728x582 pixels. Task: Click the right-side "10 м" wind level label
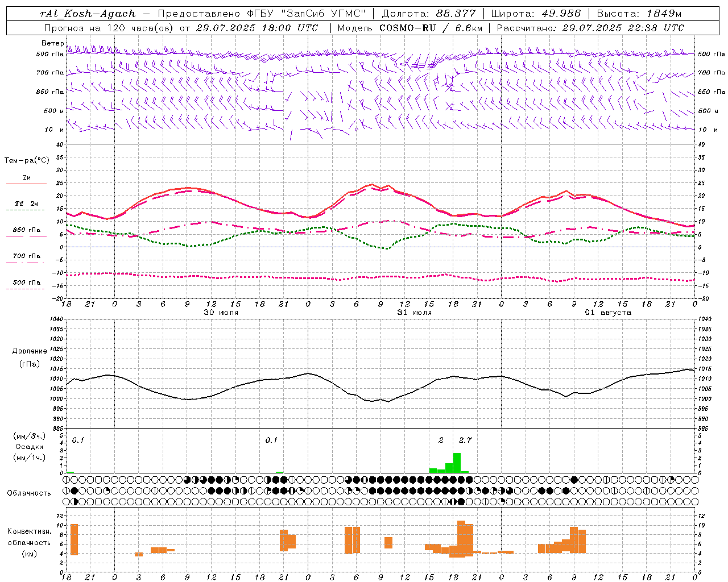click(707, 130)
